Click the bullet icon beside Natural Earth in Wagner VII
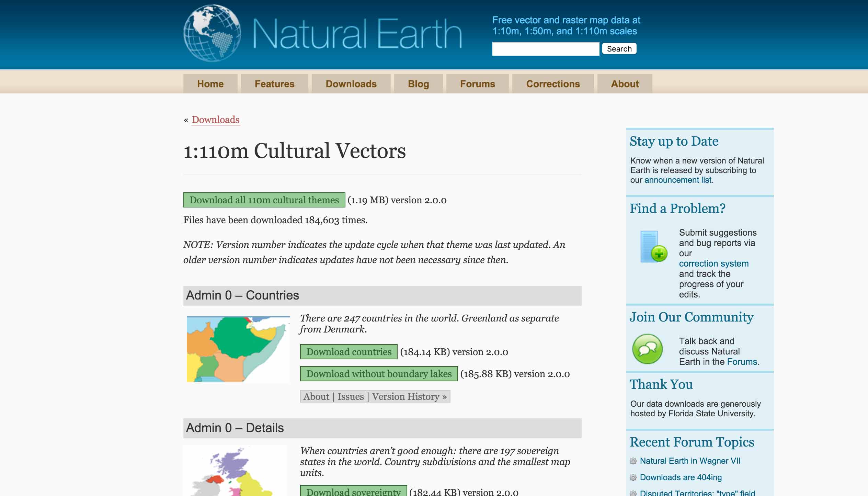 tap(633, 461)
